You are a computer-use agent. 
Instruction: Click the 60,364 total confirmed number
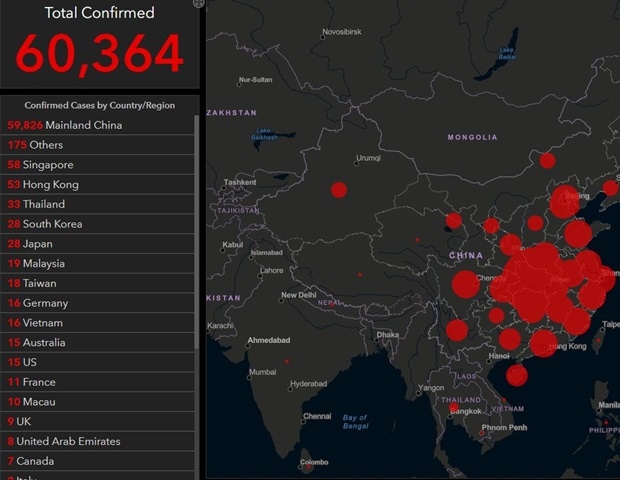[x=99, y=54]
